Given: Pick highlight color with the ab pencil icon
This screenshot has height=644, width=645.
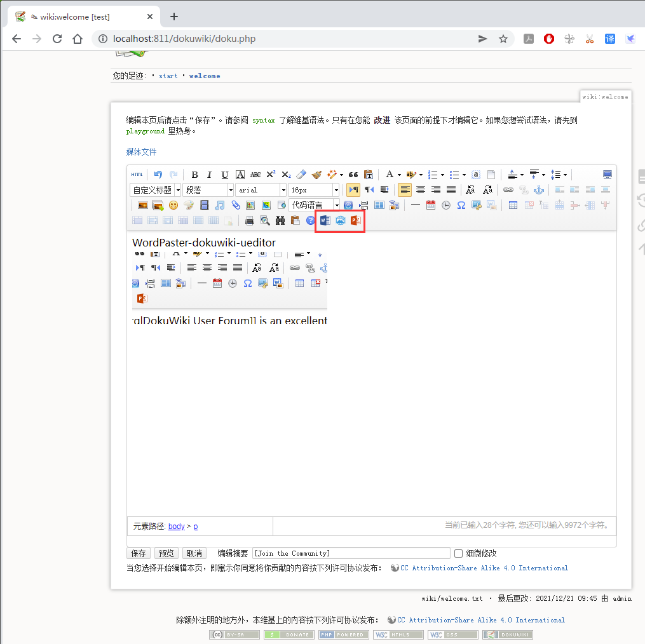Looking at the screenshot, I should click(411, 175).
